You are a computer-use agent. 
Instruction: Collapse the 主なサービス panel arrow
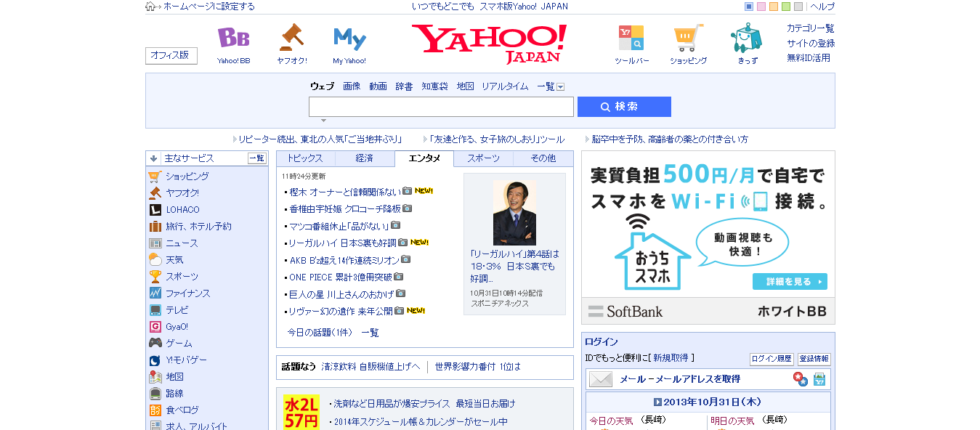153,158
